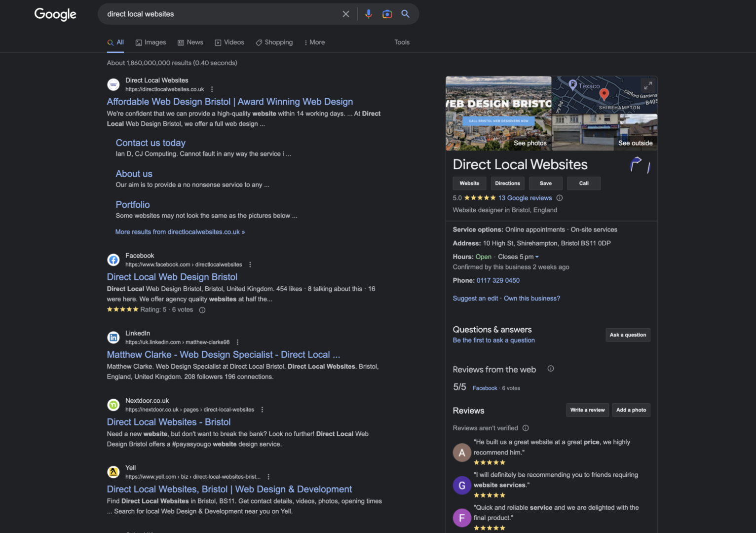Click the info icon next to 13 Google reviews
Screen dimensions: 756x533
(560, 198)
